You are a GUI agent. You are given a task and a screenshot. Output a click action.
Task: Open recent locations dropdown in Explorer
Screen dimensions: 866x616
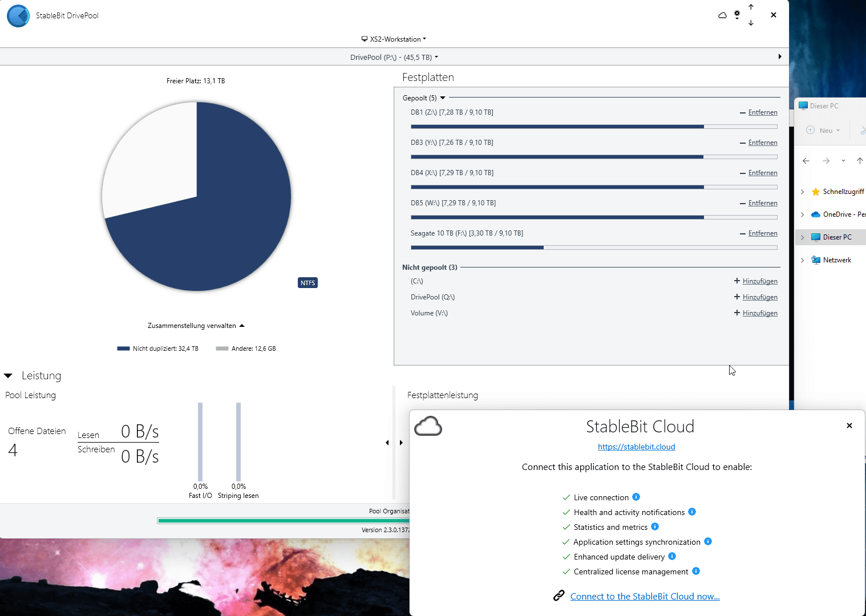[x=843, y=161]
